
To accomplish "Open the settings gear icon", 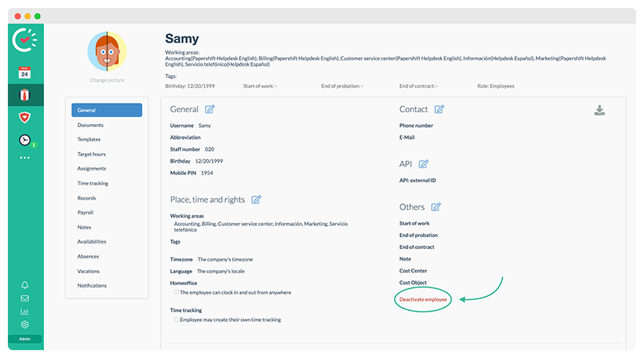I will pos(24,325).
